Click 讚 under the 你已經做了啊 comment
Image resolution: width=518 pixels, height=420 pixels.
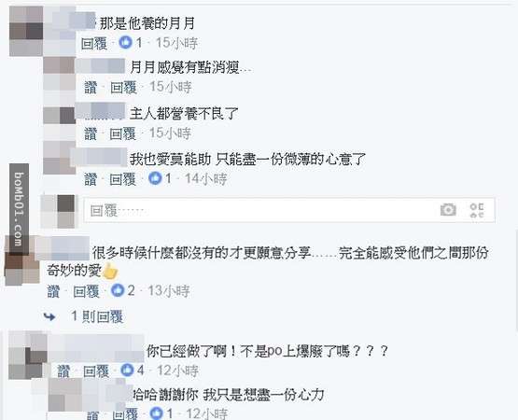(x=63, y=371)
